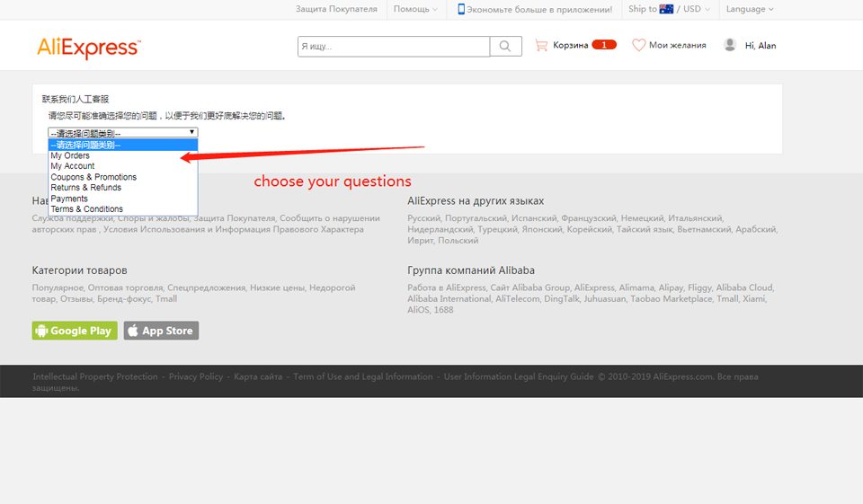863x504 pixels.
Task: Expand the Помощь menu
Action: tap(415, 9)
